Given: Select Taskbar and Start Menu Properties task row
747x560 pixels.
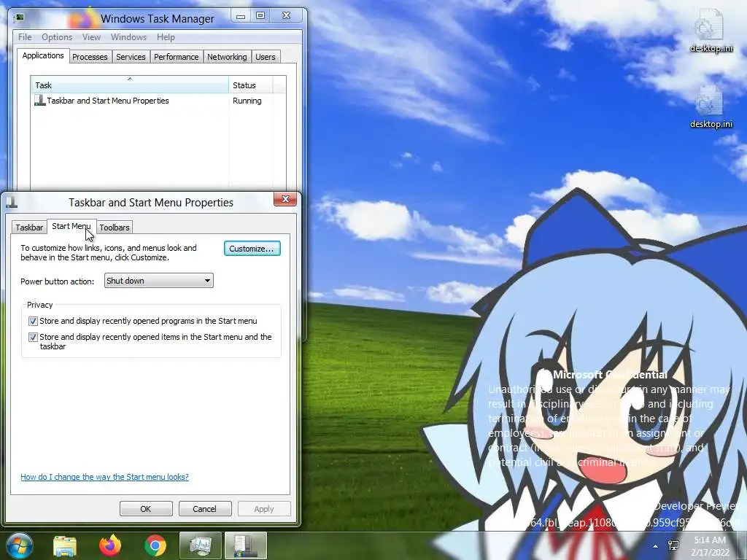Looking at the screenshot, I should [x=152, y=101].
